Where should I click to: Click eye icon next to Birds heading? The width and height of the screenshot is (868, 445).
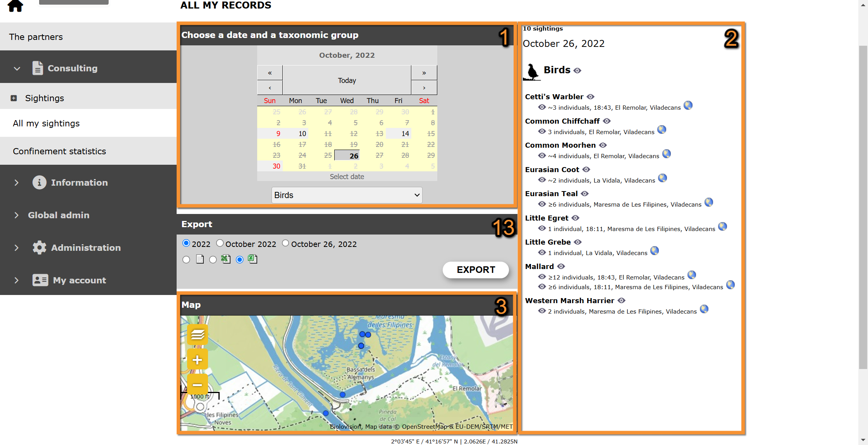(x=578, y=71)
